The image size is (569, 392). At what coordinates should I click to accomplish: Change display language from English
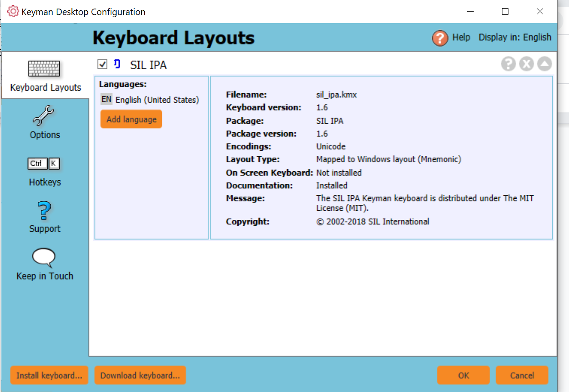point(515,37)
